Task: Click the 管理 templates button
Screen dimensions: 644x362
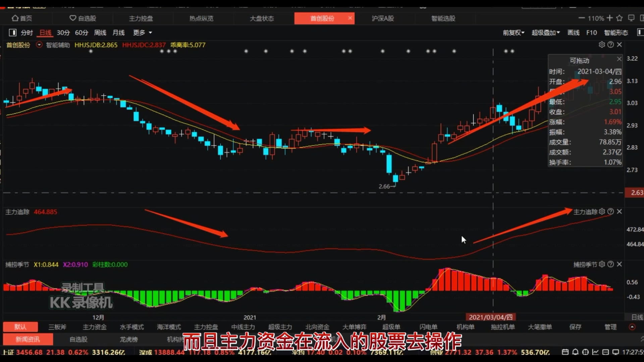Action: (x=610, y=327)
